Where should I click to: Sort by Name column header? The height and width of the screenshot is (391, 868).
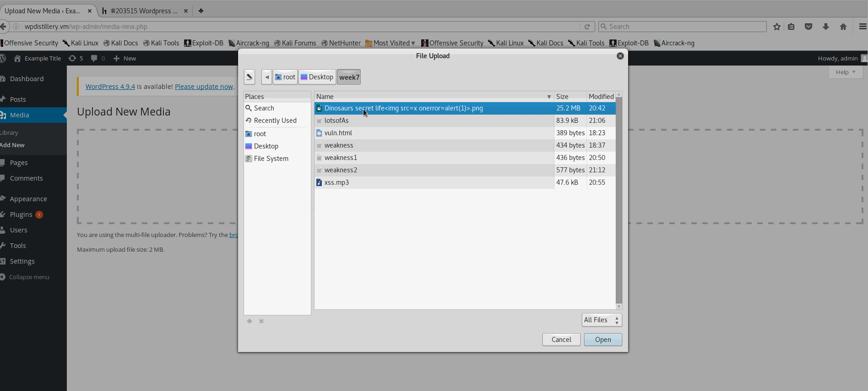434,97
